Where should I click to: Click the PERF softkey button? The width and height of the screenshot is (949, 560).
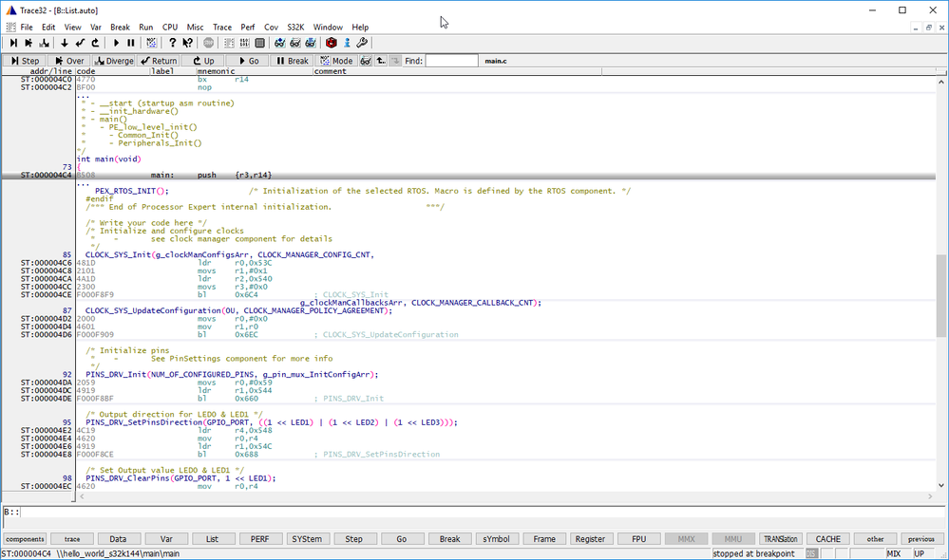(x=259, y=539)
